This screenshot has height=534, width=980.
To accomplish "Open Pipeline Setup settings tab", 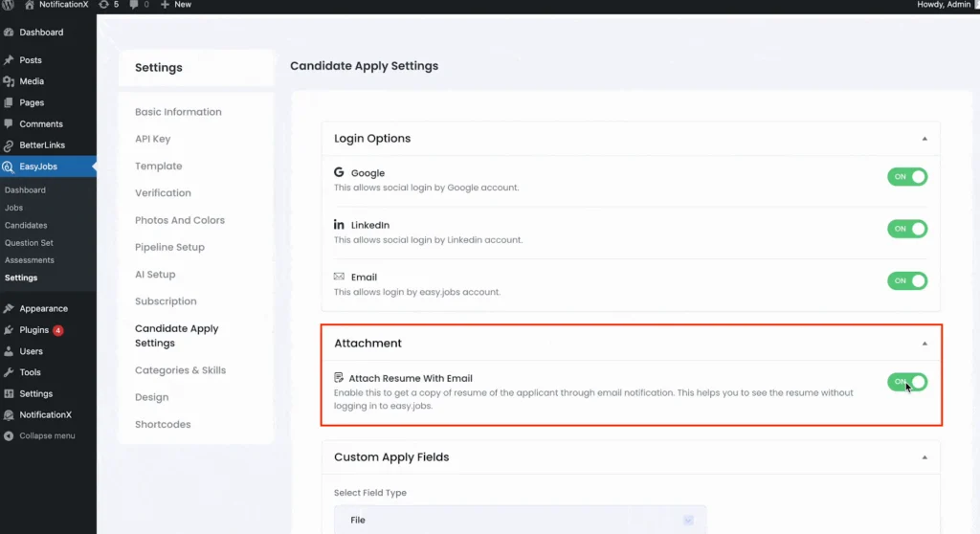I will [170, 247].
